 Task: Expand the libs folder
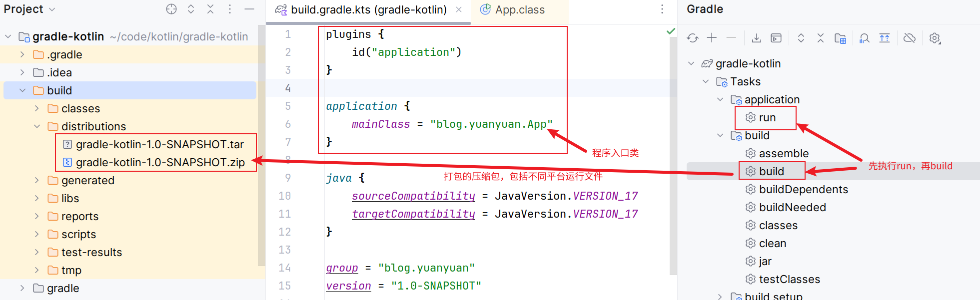tap(36, 198)
